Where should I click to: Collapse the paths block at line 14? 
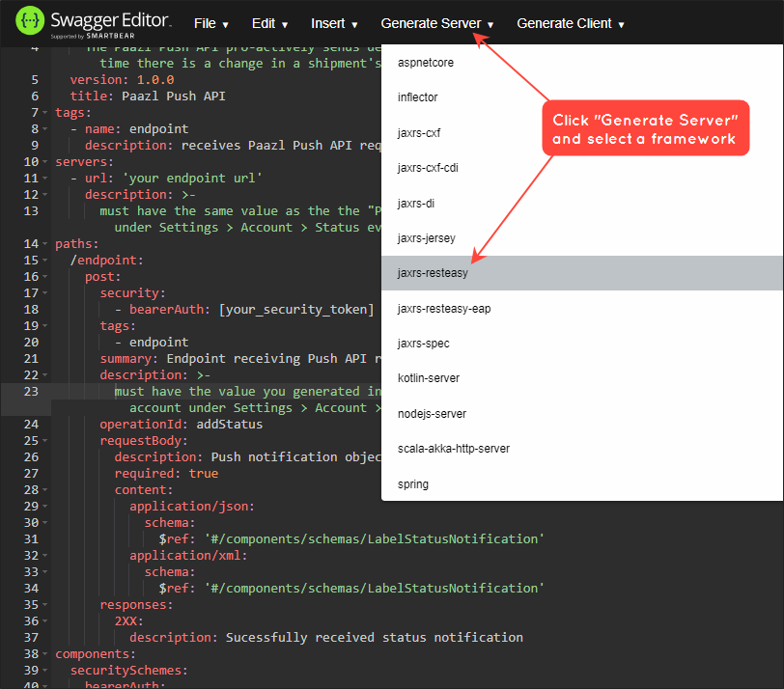pyautogui.click(x=45, y=244)
